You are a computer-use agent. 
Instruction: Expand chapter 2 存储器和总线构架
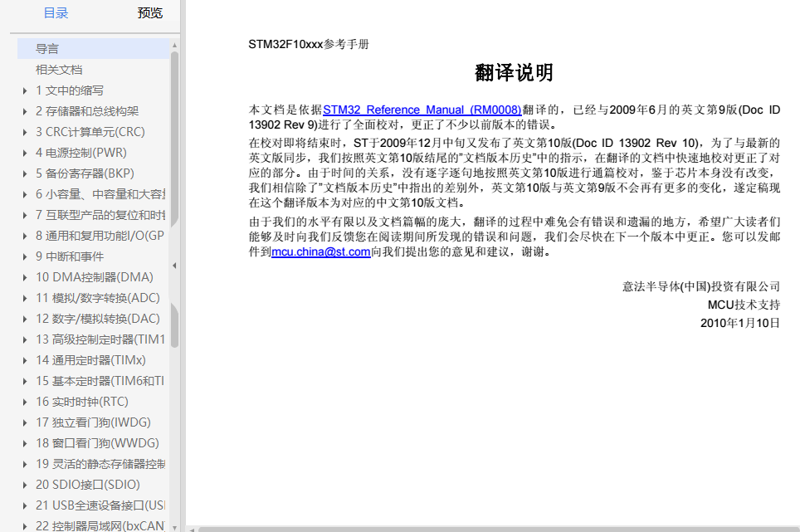click(25, 112)
